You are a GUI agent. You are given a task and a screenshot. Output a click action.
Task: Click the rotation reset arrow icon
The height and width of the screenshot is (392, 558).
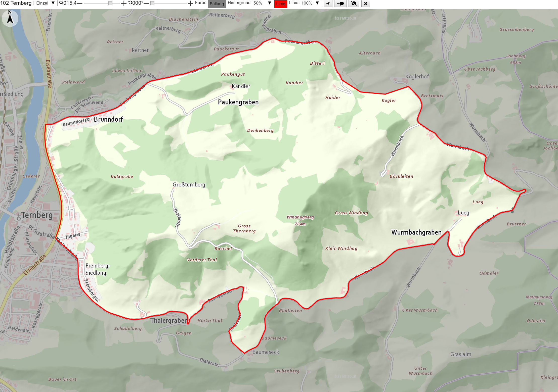[x=130, y=3]
